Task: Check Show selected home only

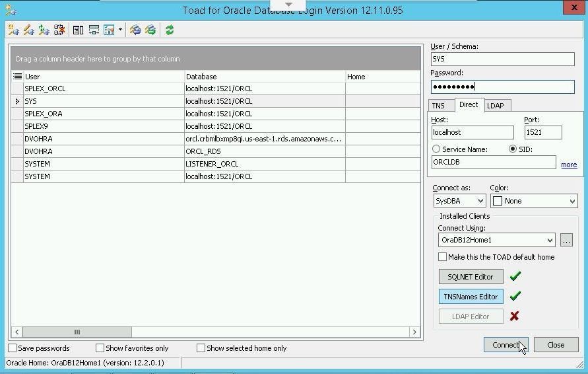Action: (201, 348)
